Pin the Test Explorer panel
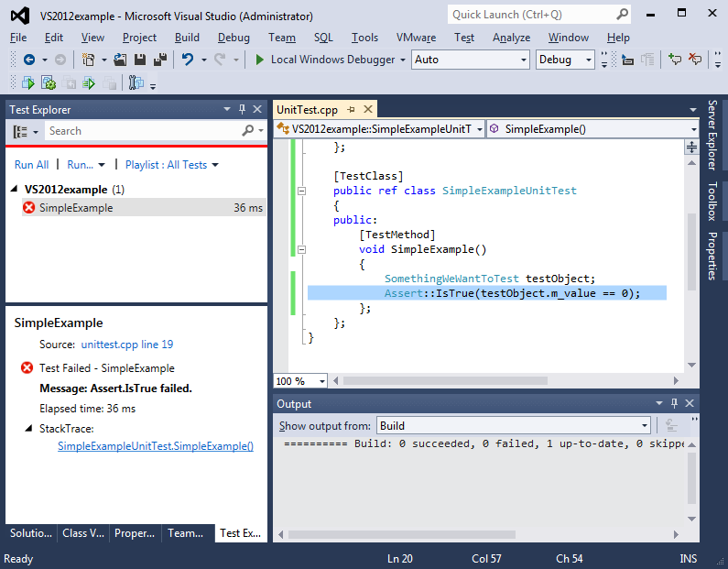This screenshot has width=728, height=569. [242, 109]
